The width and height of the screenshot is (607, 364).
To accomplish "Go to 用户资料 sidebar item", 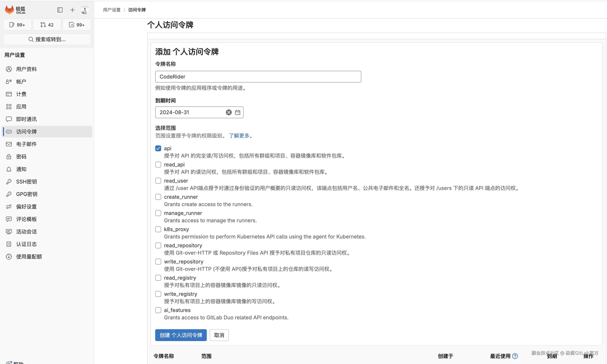I will pyautogui.click(x=26, y=69).
